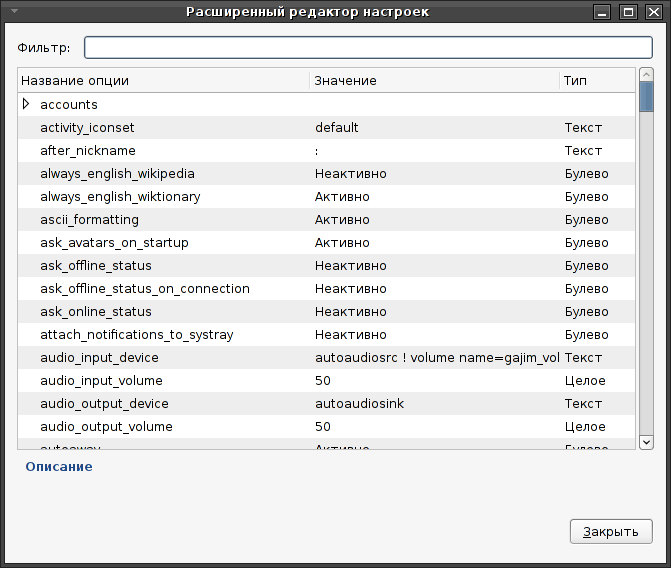Viewport: 671px width, 568px height.
Task: Close the window via title bar X
Action: coord(654,12)
